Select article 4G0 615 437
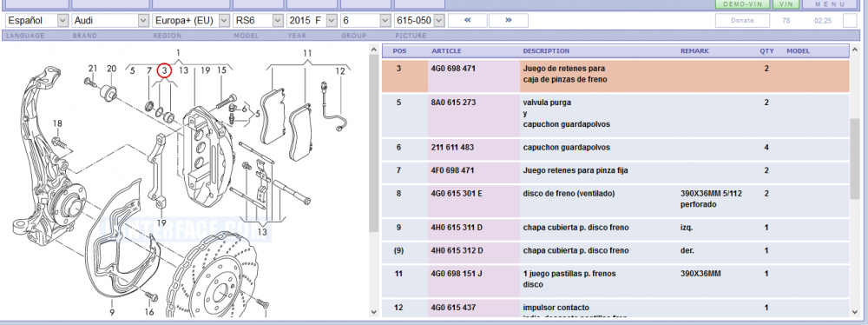The image size is (868, 325). pos(453,308)
